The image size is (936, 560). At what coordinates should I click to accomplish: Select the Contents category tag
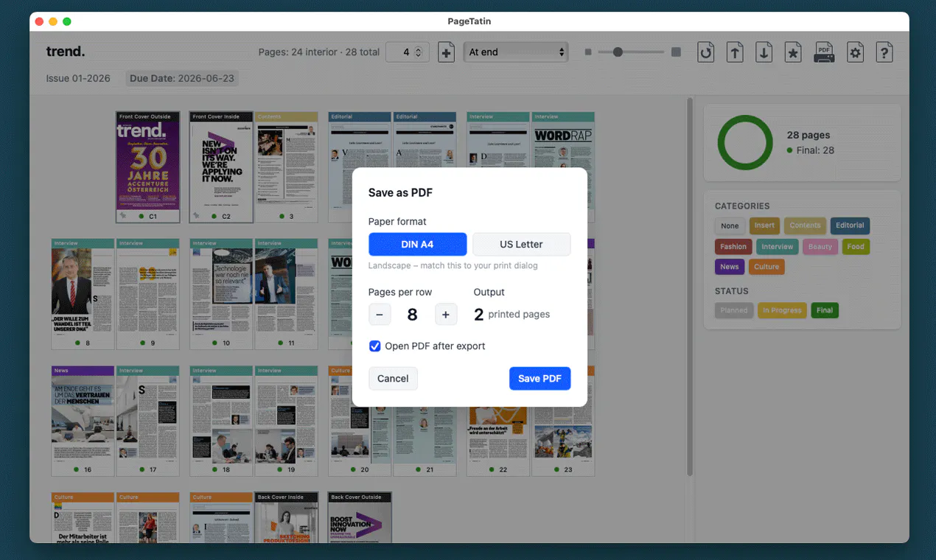click(805, 225)
